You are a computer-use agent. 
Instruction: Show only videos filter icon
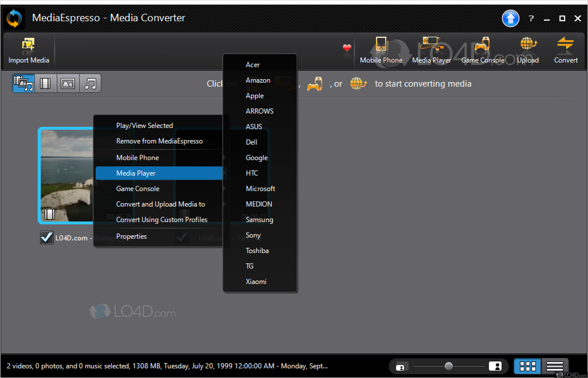click(45, 84)
